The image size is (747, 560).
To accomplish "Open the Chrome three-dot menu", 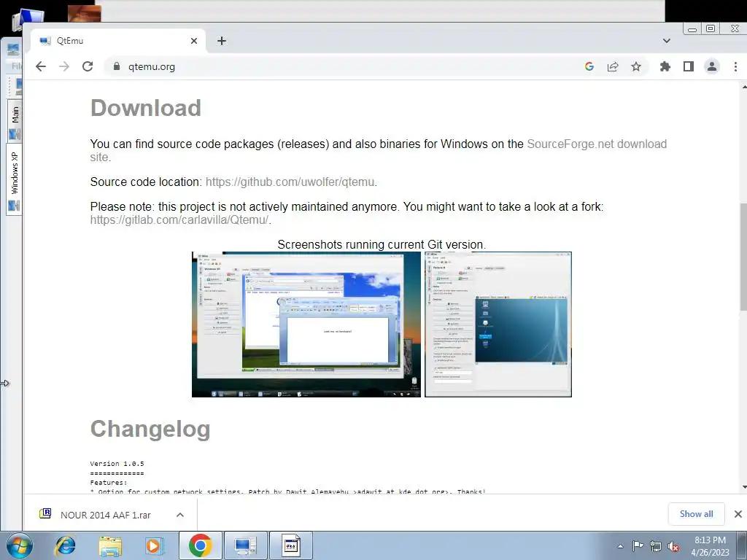I will (x=735, y=66).
